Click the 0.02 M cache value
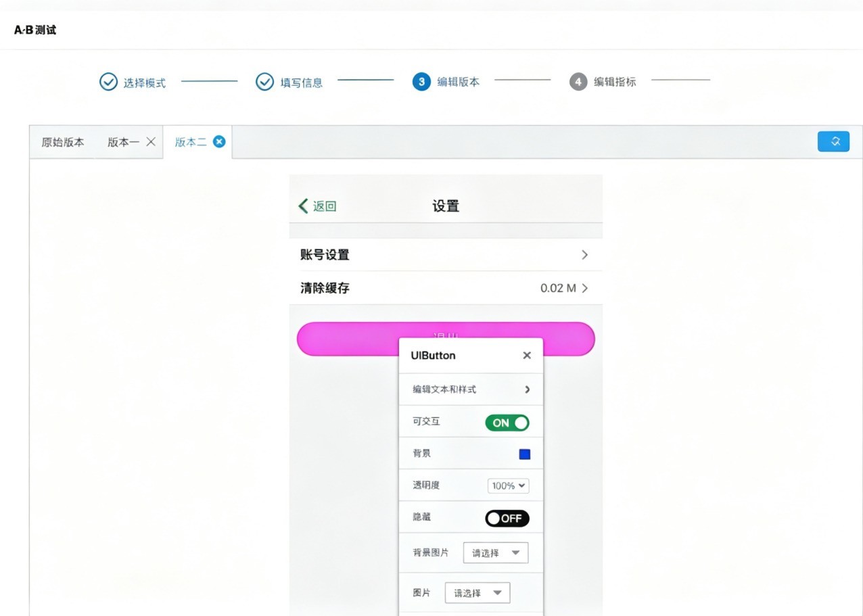 tap(558, 288)
